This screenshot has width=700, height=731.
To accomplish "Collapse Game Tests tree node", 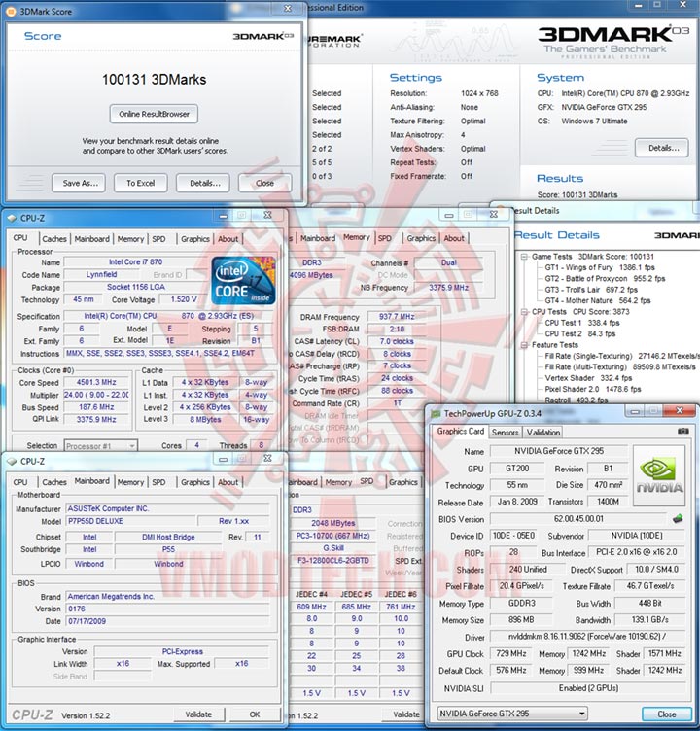I will click(x=524, y=257).
